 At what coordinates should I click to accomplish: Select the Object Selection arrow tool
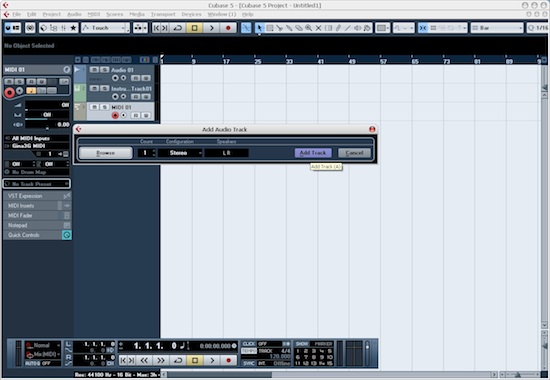tap(259, 28)
